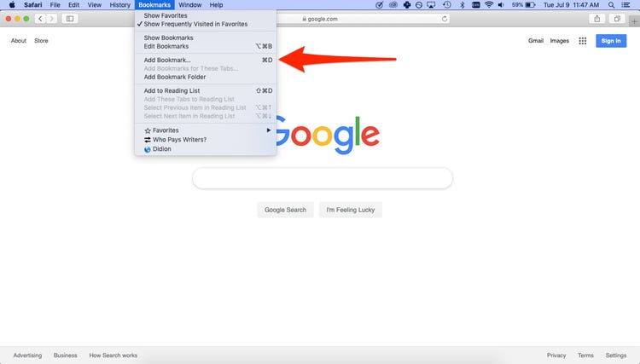640x364 pixels.
Task: Click the date and time clock
Action: 571,5
